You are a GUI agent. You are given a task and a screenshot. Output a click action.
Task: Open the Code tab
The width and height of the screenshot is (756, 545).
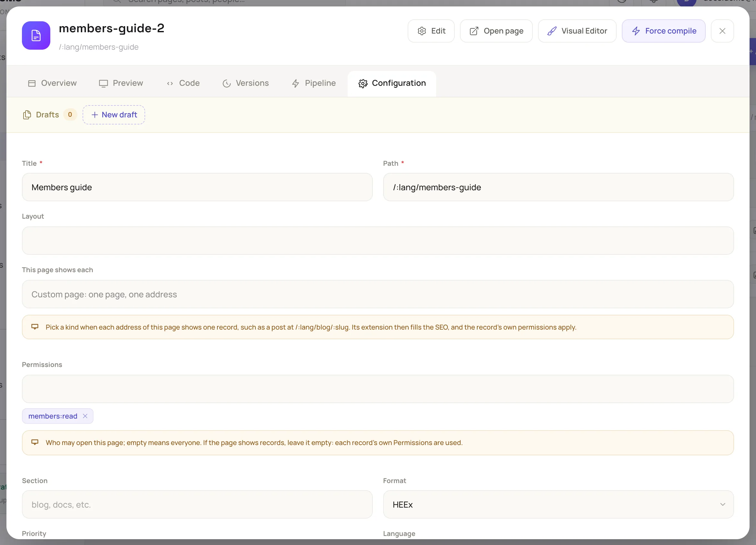point(183,83)
